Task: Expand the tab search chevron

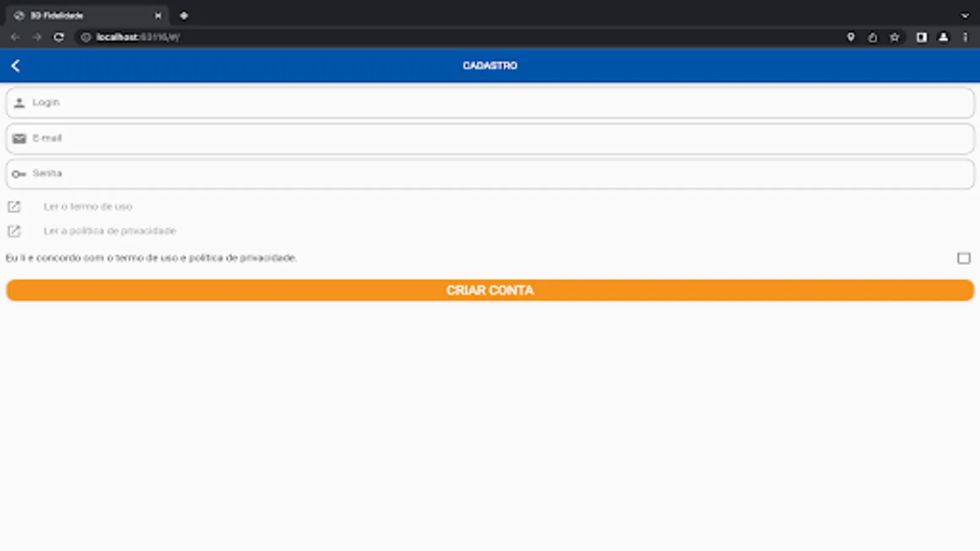Action: [965, 16]
